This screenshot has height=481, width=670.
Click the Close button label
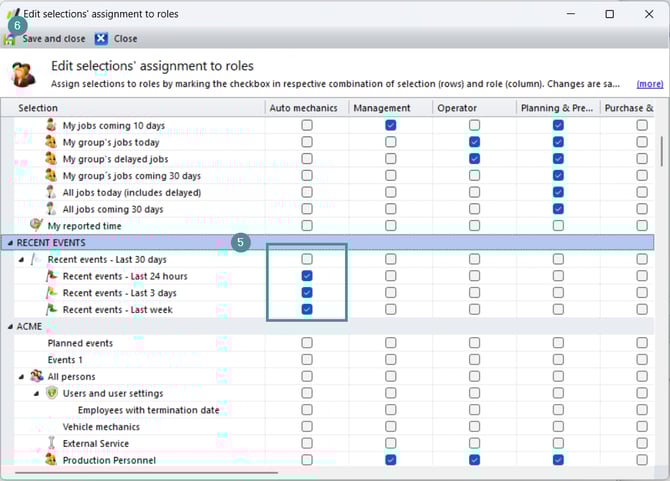[126, 39]
